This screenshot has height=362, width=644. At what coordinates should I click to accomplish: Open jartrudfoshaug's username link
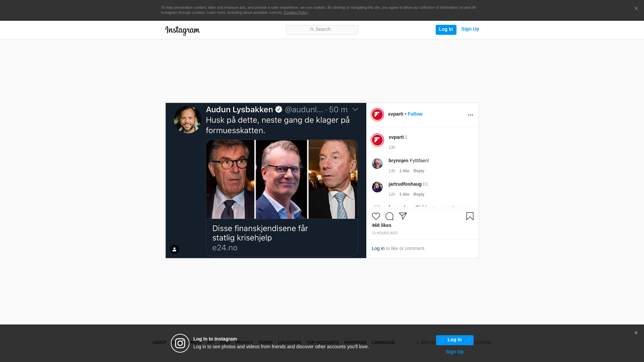[x=405, y=184]
